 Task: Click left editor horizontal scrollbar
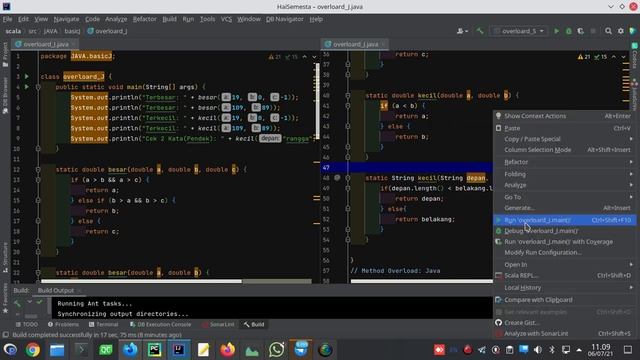point(141,281)
